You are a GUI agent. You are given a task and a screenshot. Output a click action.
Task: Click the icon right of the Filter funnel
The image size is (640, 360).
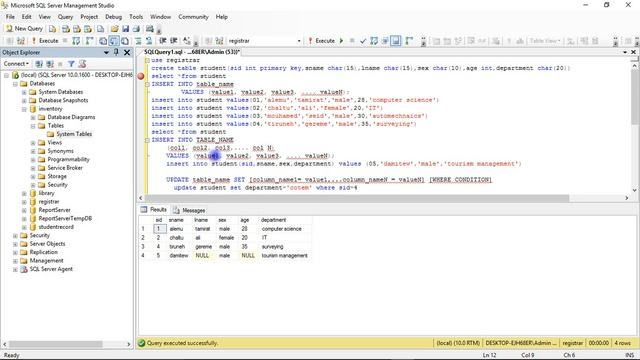[x=82, y=64]
